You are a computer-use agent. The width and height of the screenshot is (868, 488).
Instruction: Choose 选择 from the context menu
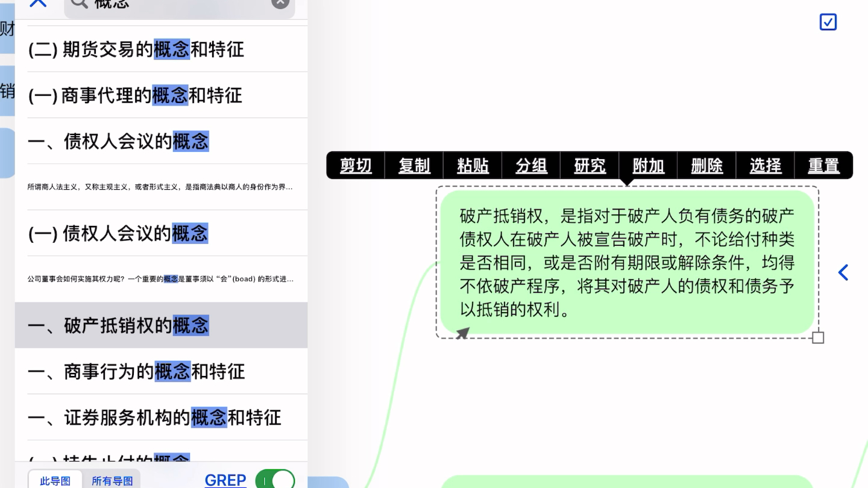[766, 166]
